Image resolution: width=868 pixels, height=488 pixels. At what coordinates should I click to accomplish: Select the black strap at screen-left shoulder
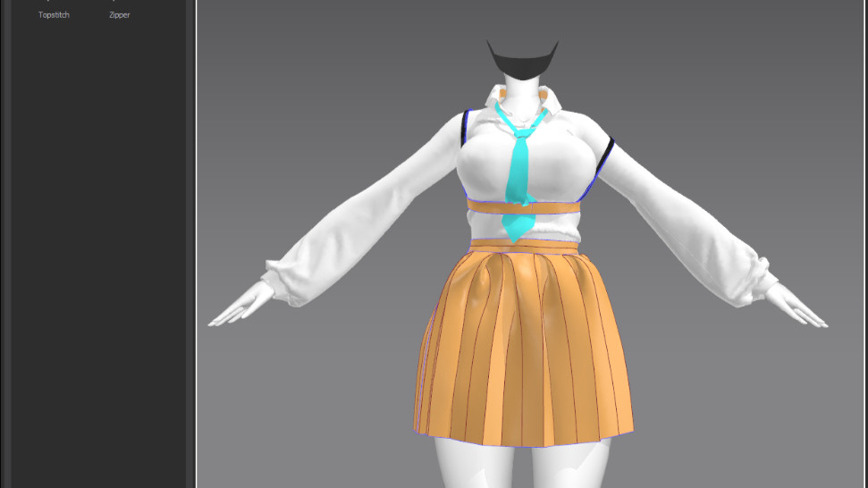460,132
